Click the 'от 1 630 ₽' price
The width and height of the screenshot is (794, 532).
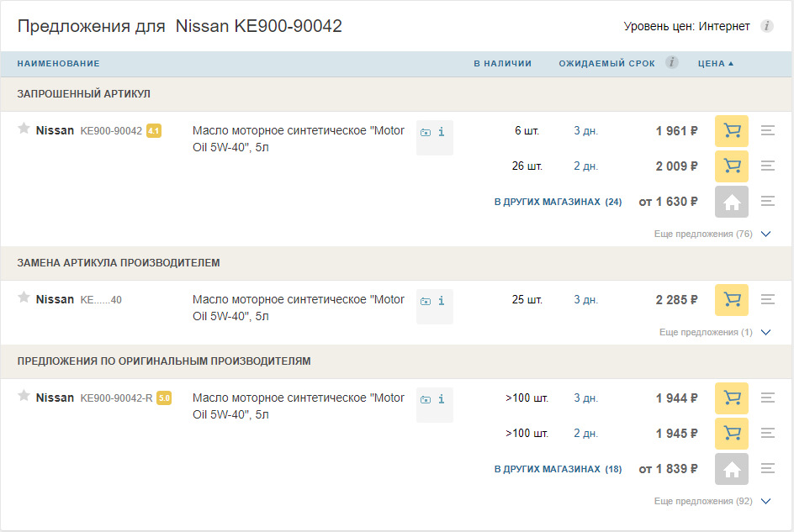point(668,202)
